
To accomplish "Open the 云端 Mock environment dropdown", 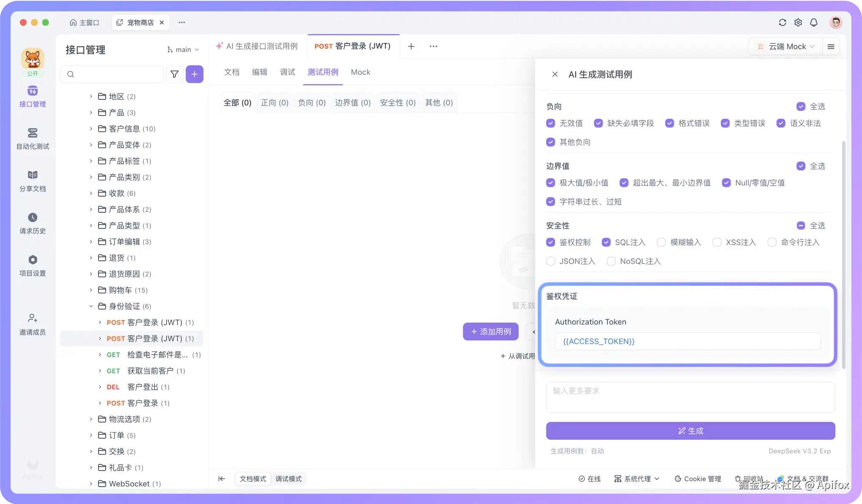I will coord(786,47).
